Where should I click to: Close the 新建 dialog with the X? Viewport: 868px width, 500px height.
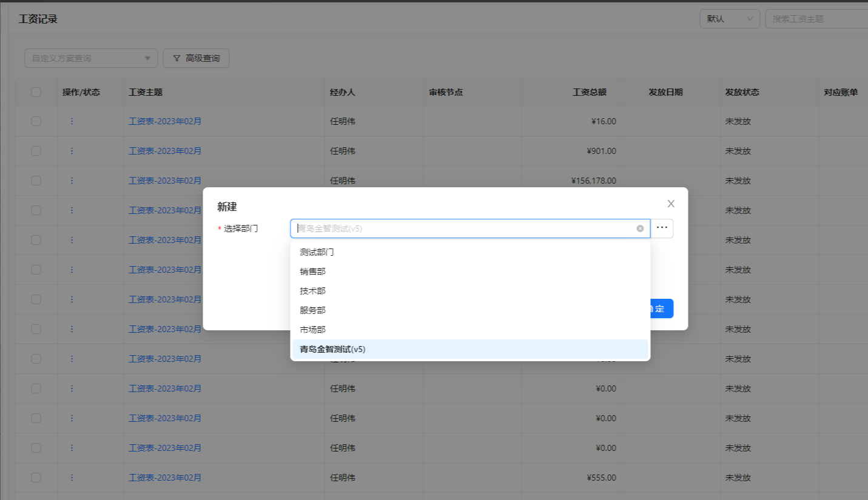pyautogui.click(x=671, y=204)
